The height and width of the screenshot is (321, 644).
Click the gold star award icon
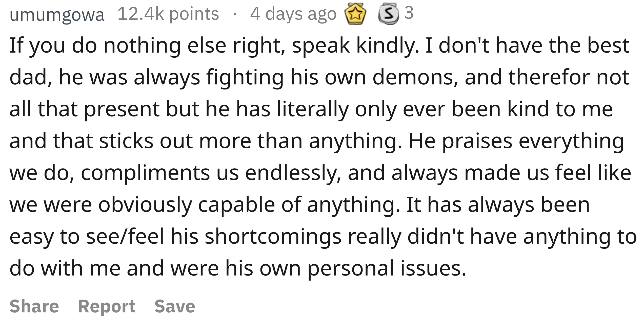click(355, 14)
